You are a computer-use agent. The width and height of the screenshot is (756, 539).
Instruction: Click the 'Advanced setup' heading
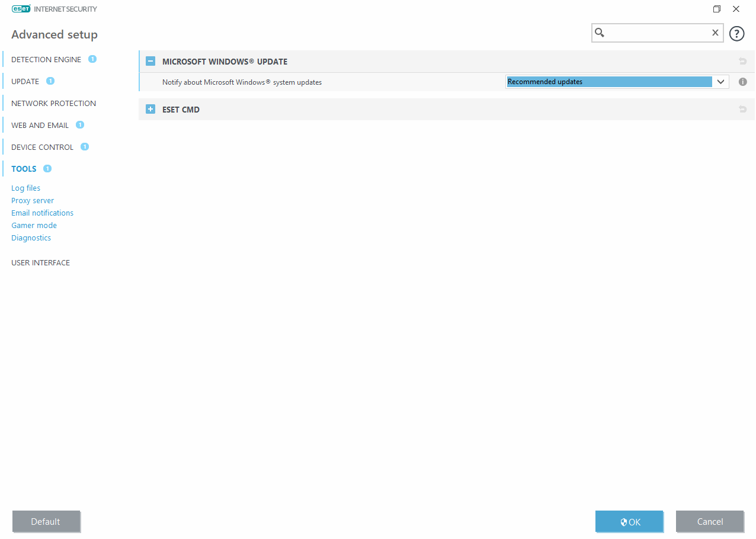click(x=55, y=34)
